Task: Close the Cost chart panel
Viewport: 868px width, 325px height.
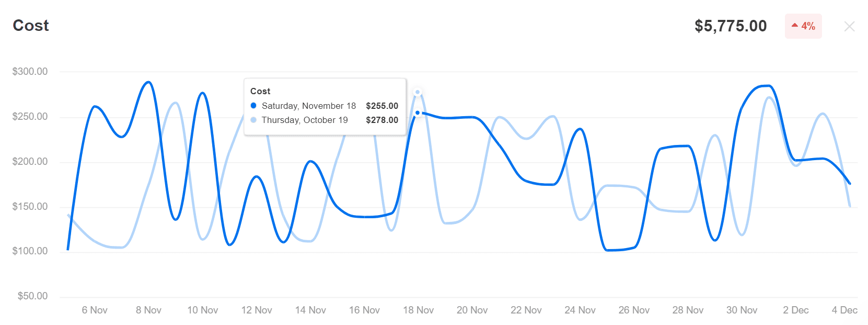Action: click(x=849, y=26)
